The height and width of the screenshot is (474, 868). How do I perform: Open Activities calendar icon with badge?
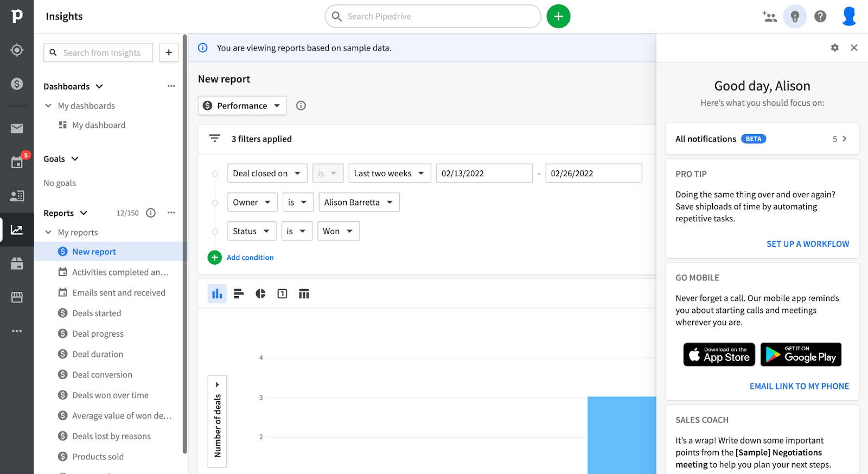(x=17, y=162)
